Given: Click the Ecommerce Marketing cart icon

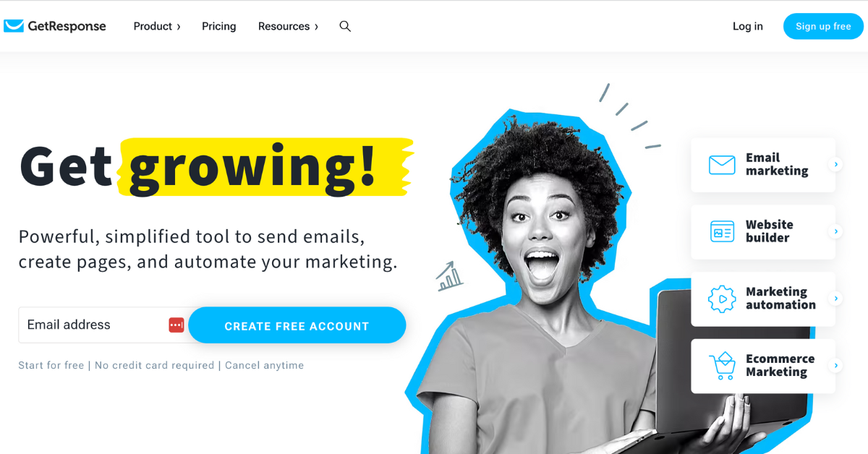Looking at the screenshot, I should [x=722, y=366].
